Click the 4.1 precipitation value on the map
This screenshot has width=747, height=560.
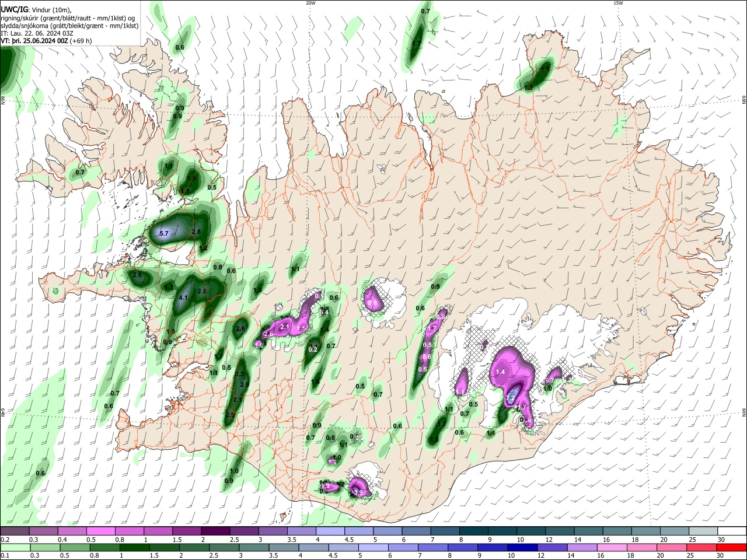[x=183, y=297]
